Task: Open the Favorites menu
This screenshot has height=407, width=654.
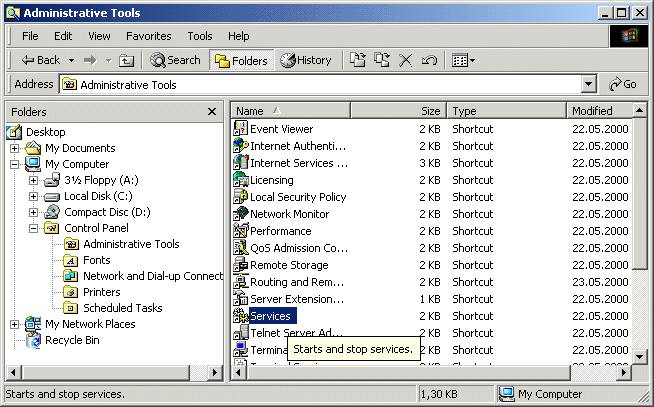Action: pyautogui.click(x=148, y=36)
